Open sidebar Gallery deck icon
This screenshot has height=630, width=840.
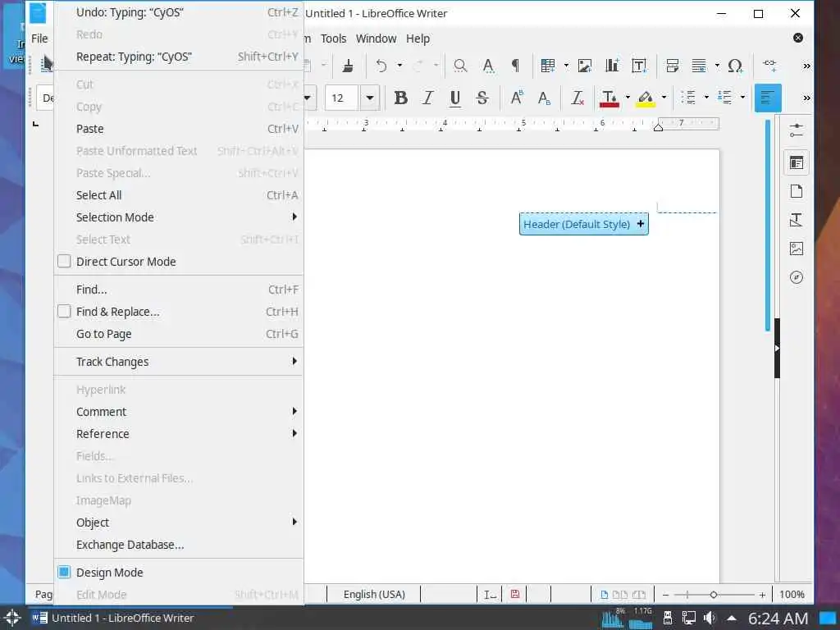click(x=797, y=249)
